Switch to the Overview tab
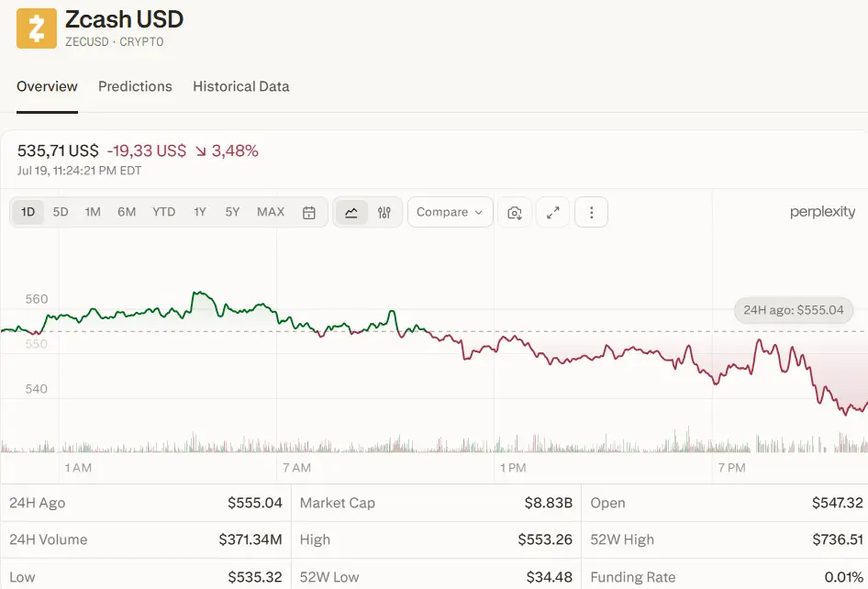The image size is (868, 589). tap(47, 86)
